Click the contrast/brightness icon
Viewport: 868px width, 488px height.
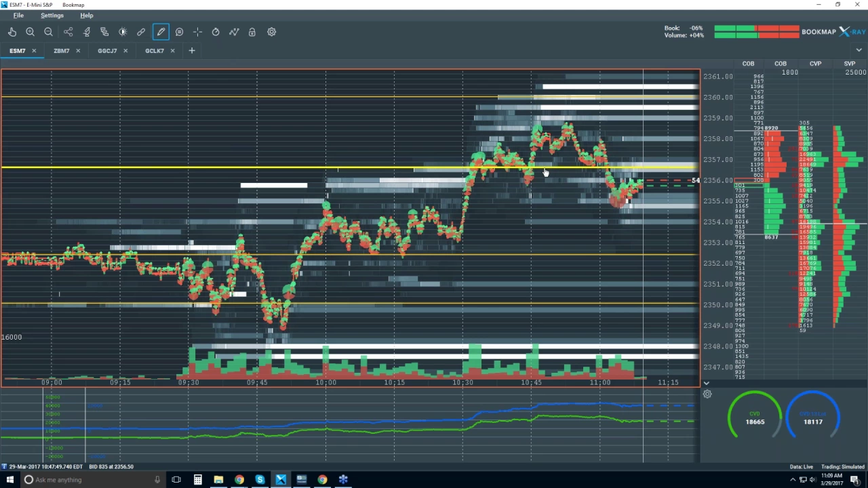pyautogui.click(x=123, y=32)
